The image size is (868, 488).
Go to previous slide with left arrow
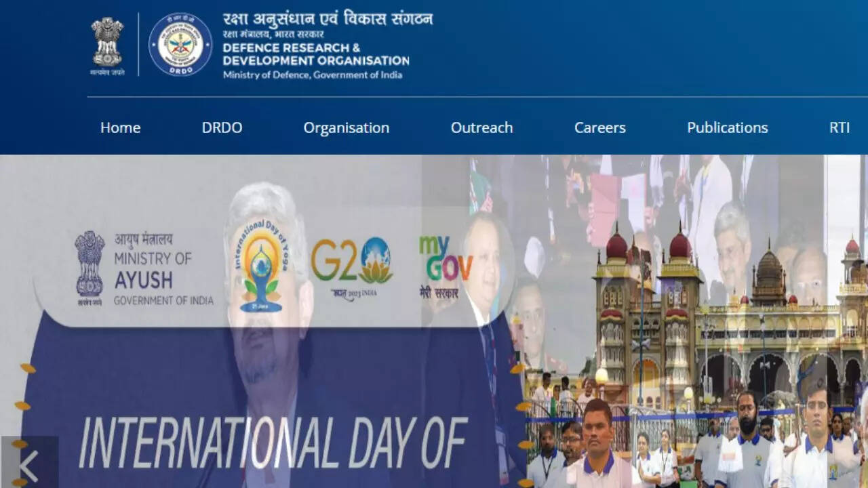pyautogui.click(x=29, y=466)
